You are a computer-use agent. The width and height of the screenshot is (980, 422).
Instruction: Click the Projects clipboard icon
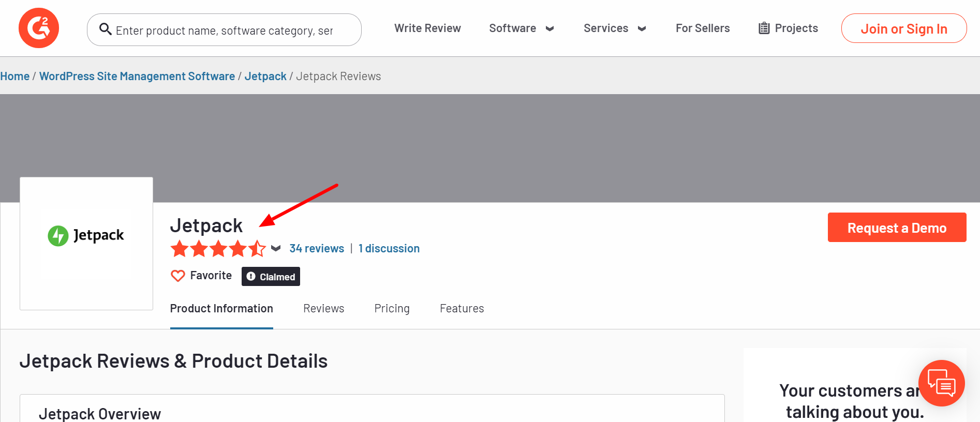[764, 28]
